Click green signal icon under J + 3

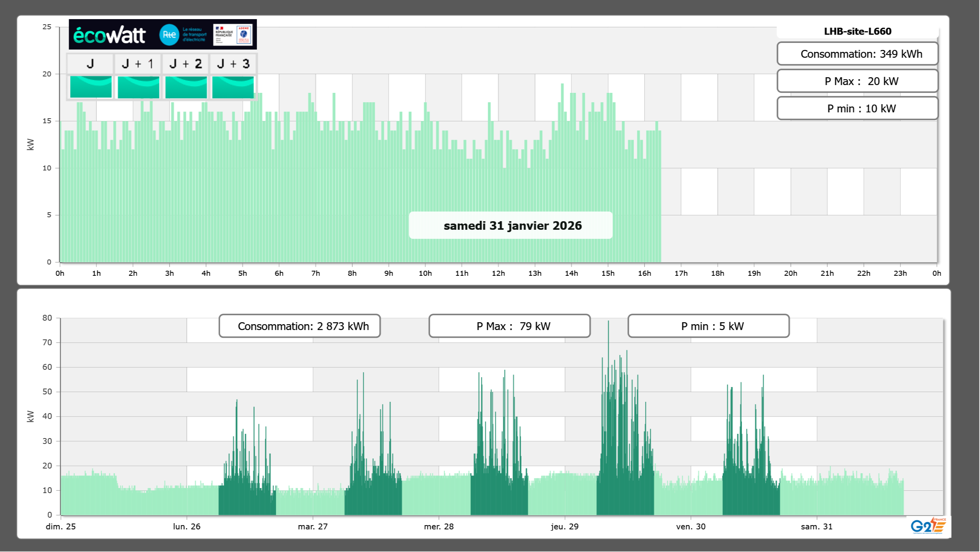pyautogui.click(x=233, y=87)
